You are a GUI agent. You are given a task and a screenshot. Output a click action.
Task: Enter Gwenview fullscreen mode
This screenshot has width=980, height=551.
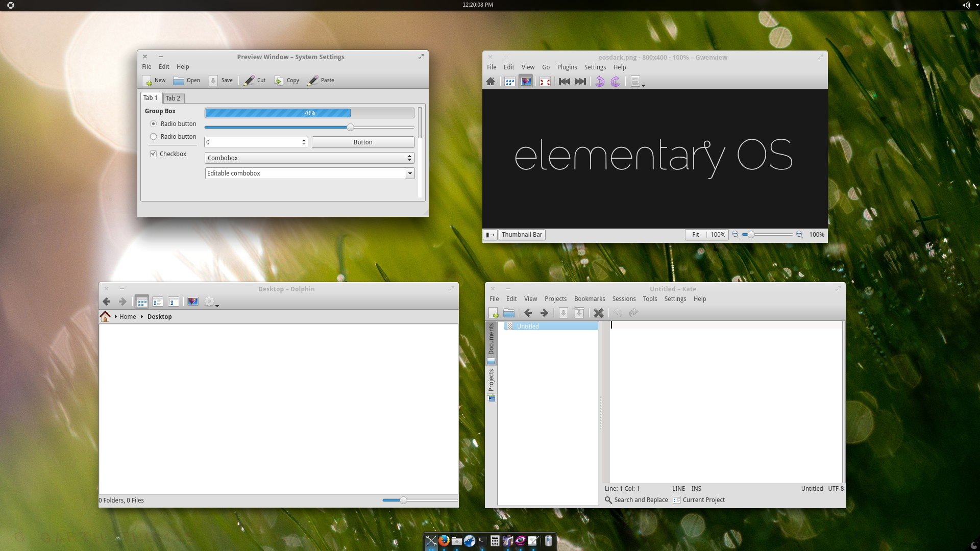click(545, 81)
